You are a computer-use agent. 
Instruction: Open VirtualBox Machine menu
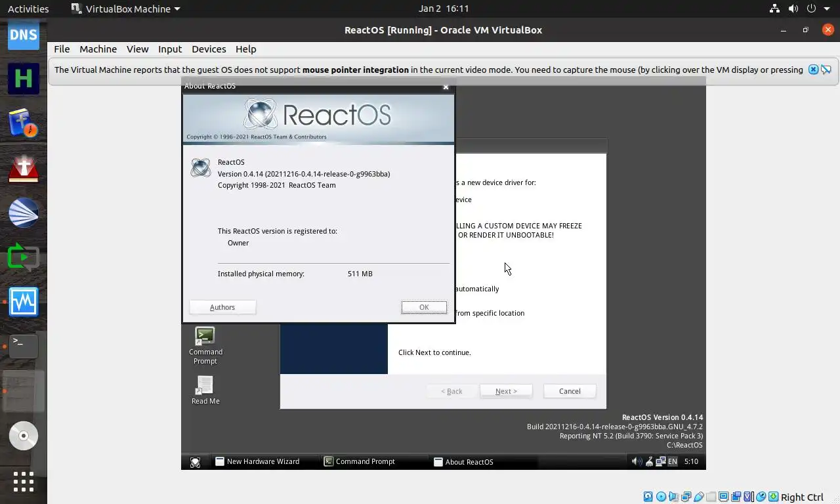coord(98,49)
